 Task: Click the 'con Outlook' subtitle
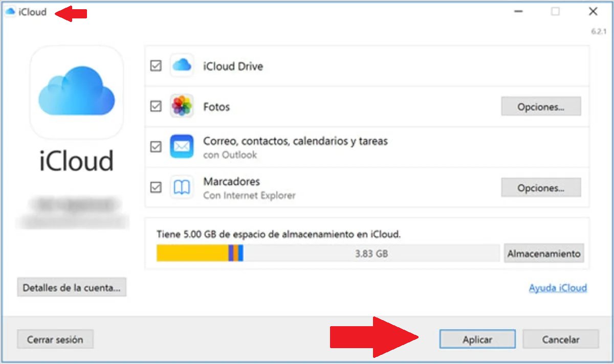tap(230, 155)
